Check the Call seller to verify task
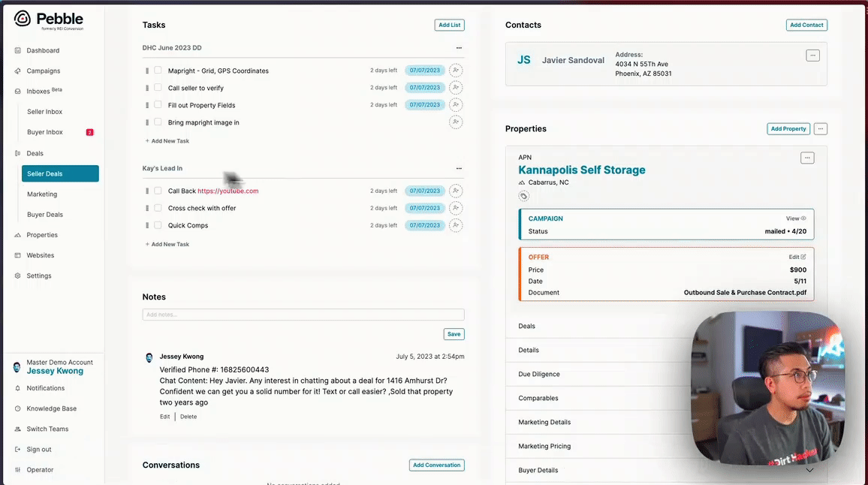 pyautogui.click(x=158, y=88)
